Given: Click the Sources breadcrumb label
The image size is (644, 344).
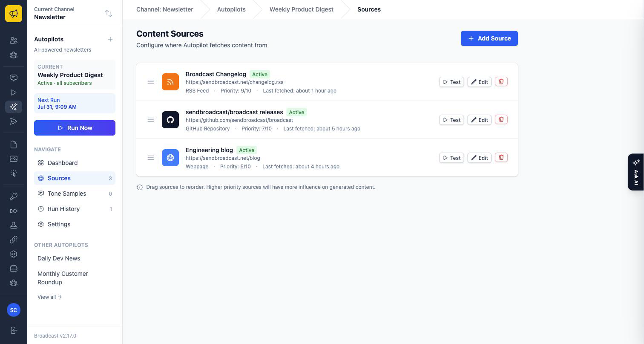Looking at the screenshot, I should click(x=369, y=9).
